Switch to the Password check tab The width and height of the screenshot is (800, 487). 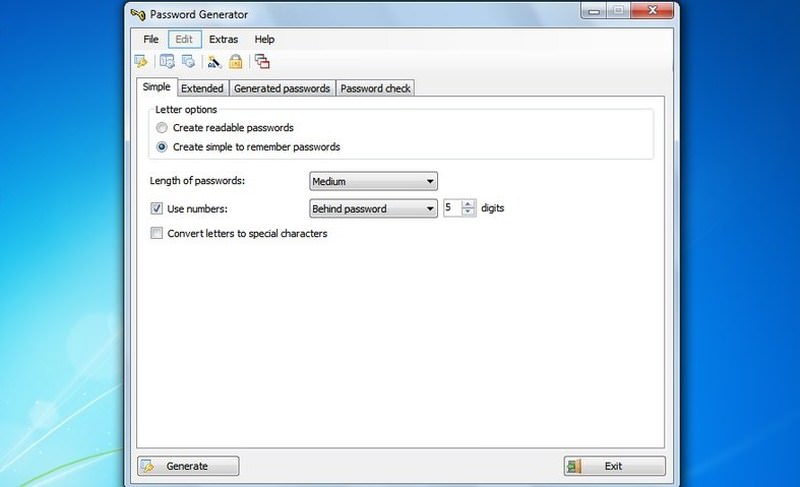[x=376, y=88]
